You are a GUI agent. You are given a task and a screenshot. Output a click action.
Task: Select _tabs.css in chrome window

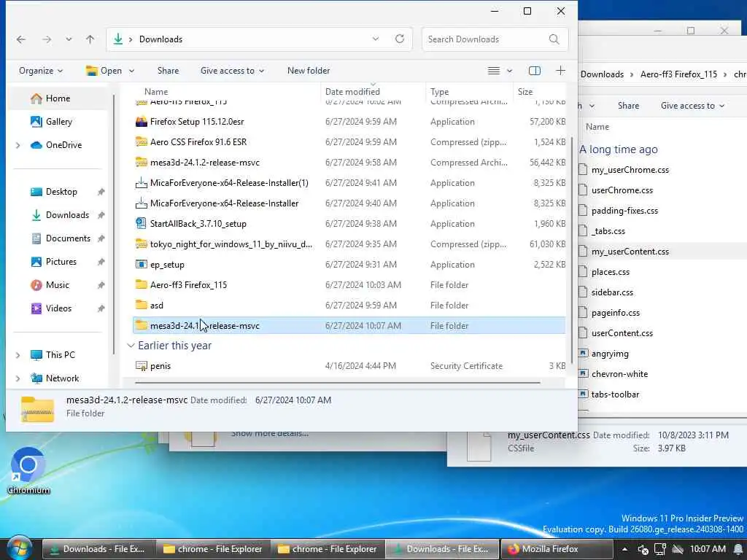608,231
